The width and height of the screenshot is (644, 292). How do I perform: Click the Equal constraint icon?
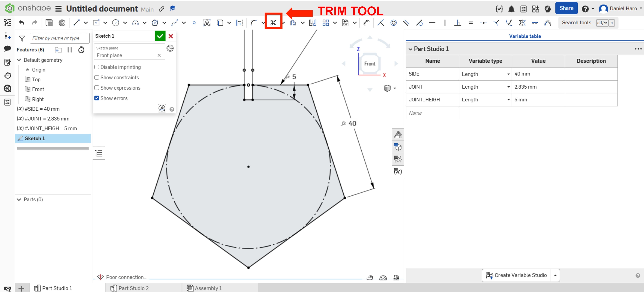(471, 23)
